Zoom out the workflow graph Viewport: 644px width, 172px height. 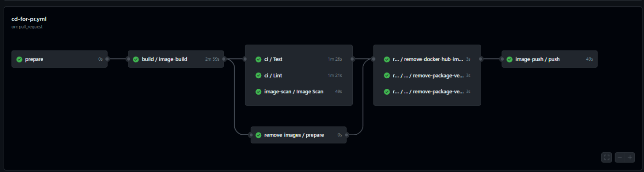coord(620,157)
